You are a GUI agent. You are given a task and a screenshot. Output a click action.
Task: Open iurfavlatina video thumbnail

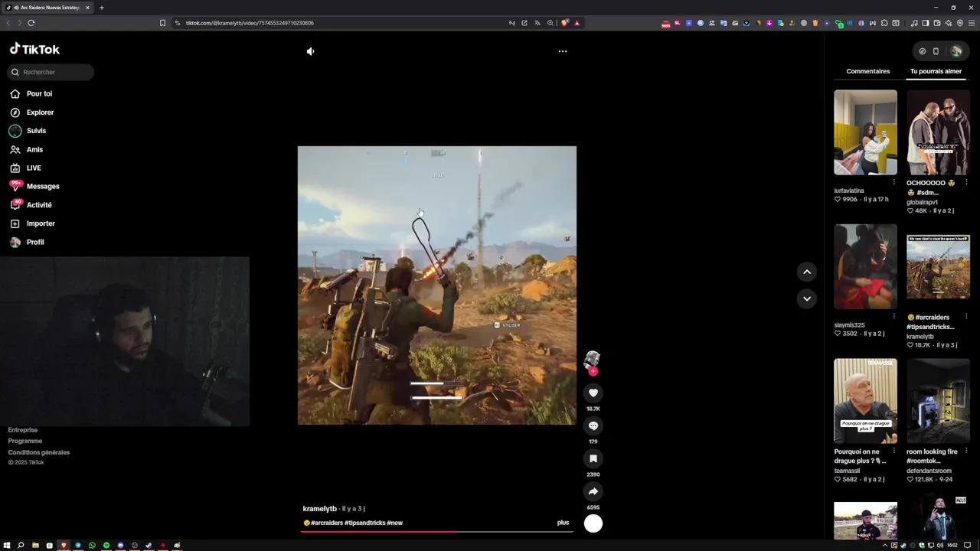click(865, 132)
